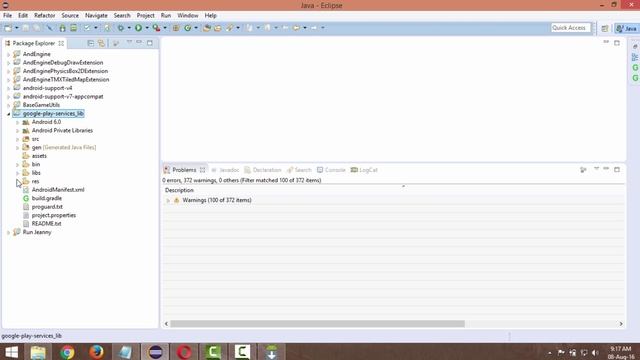This screenshot has width=640, height=360.
Task: Switch to the Problems tab
Action: click(184, 170)
